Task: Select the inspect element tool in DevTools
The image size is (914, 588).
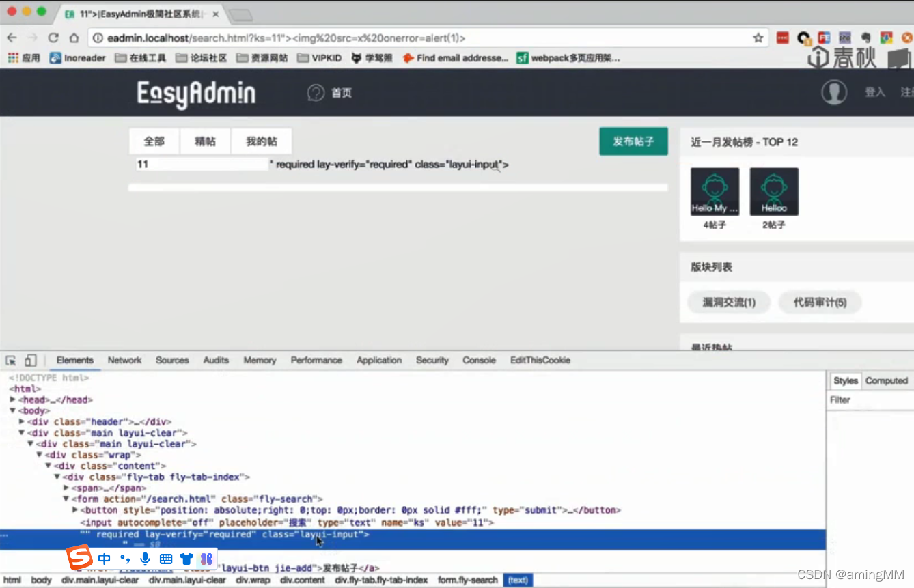Action: coord(10,360)
